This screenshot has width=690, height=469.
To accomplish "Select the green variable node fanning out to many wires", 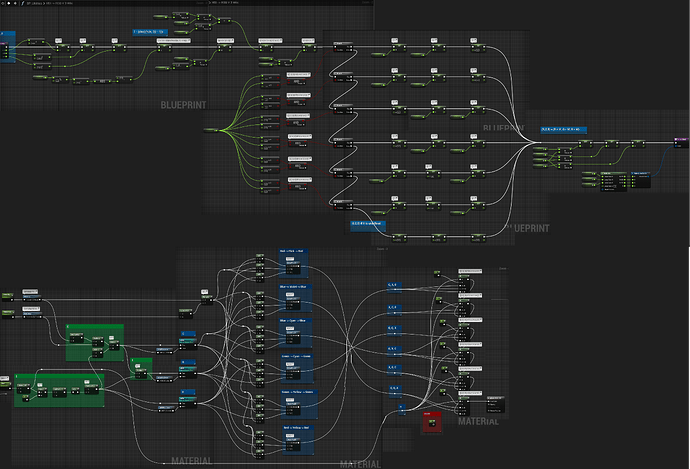I will (211, 130).
